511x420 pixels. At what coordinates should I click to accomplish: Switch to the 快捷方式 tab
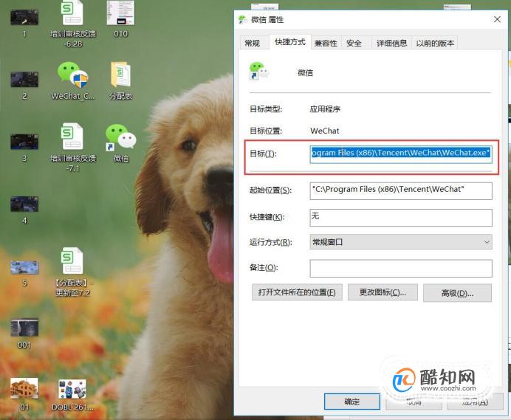pos(290,42)
